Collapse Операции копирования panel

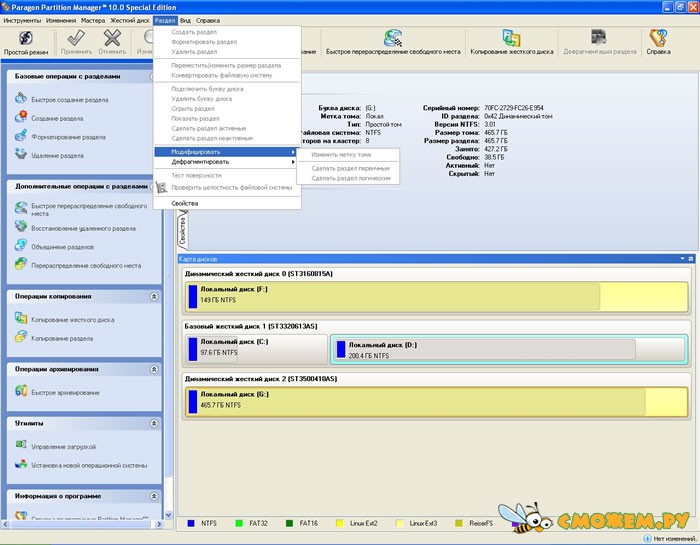(154, 296)
